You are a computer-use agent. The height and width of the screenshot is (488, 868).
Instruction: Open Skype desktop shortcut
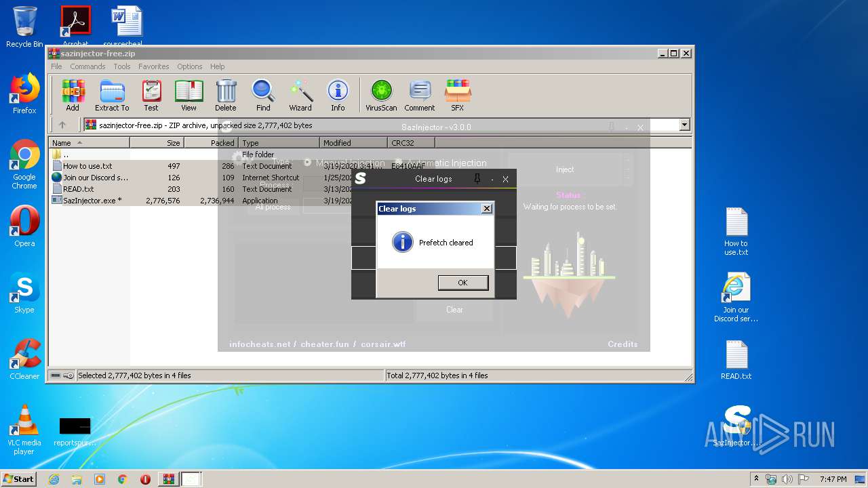click(24, 293)
